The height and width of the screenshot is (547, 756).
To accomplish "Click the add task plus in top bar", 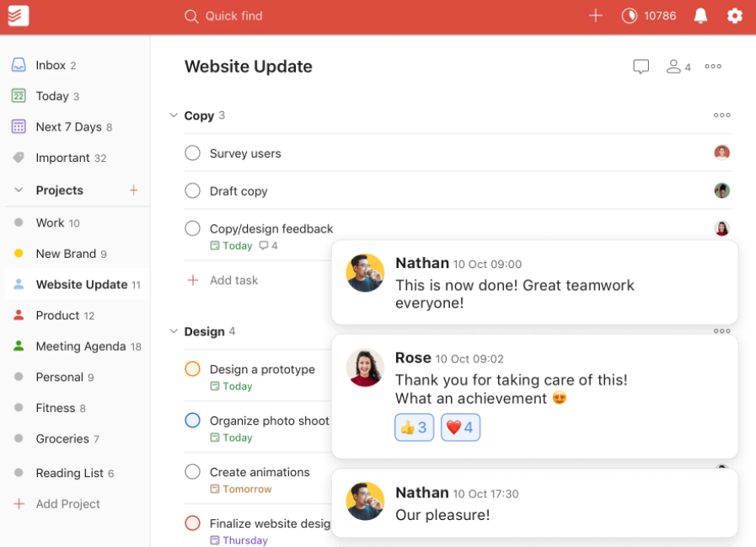I will (x=596, y=15).
